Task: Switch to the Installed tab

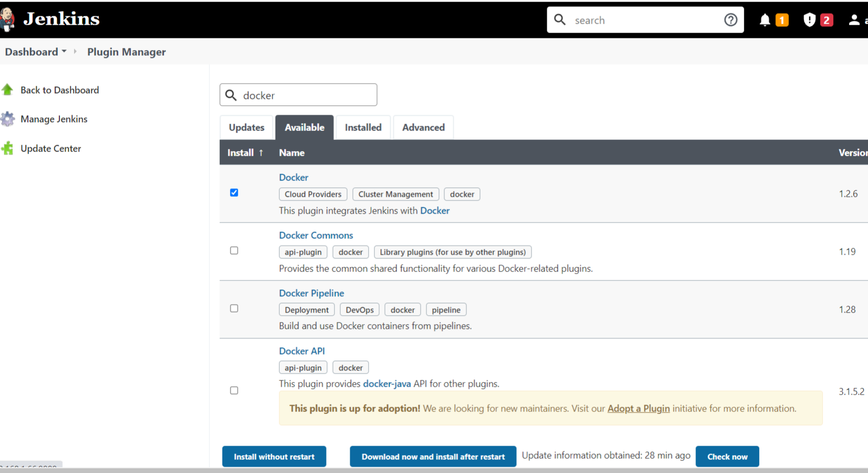Action: click(x=363, y=127)
